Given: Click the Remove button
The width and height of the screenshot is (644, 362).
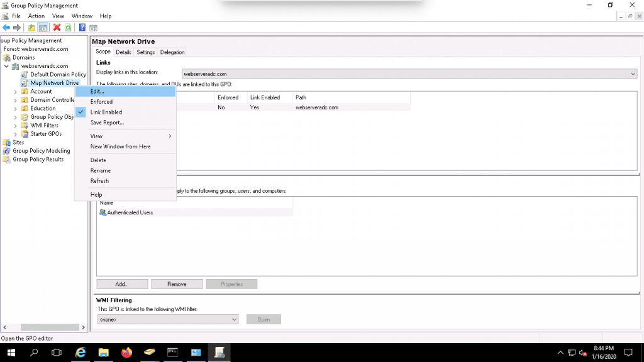Looking at the screenshot, I should [177, 284].
